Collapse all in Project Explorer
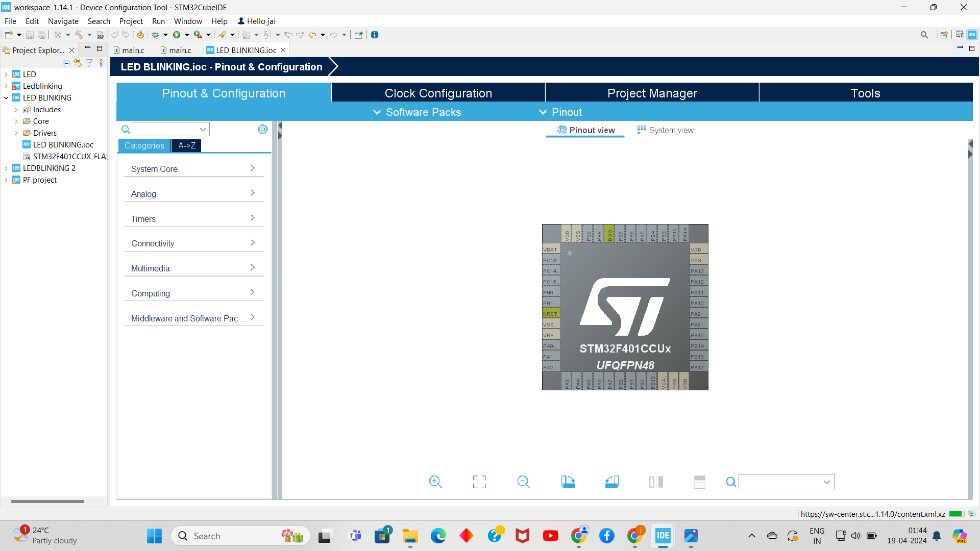980x551 pixels. point(66,63)
